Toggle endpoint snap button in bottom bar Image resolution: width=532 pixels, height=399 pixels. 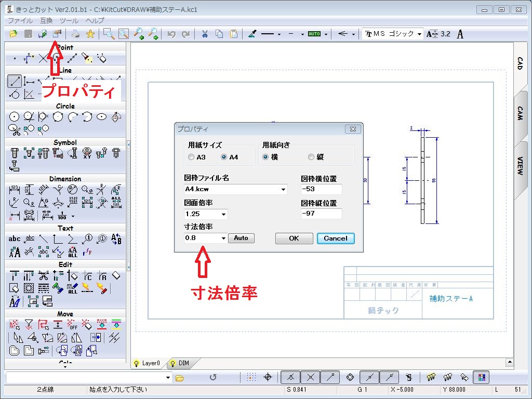click(x=330, y=377)
